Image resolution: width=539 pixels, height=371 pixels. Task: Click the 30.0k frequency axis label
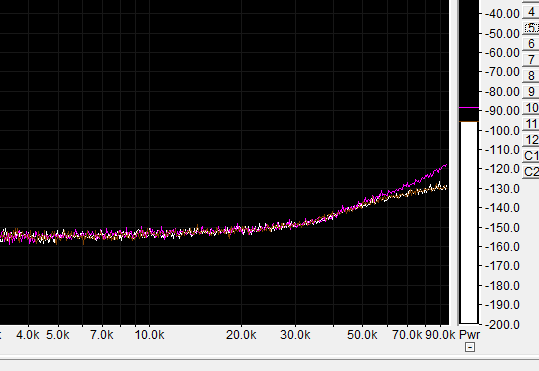[x=295, y=335]
